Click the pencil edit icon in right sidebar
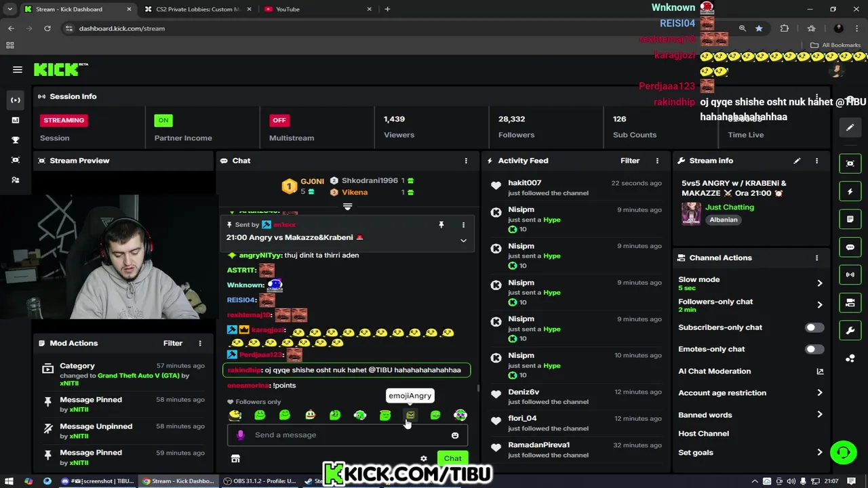The height and width of the screenshot is (488, 868). (x=850, y=127)
